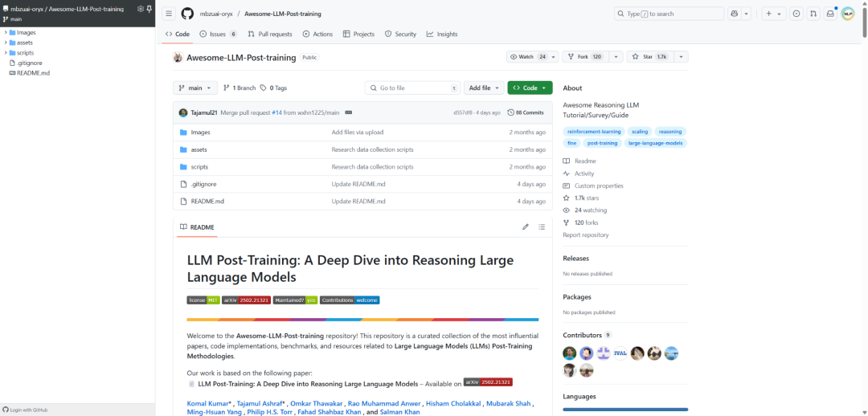This screenshot has width=868, height=416.
Task: Open README outline list icon
Action: tap(542, 226)
